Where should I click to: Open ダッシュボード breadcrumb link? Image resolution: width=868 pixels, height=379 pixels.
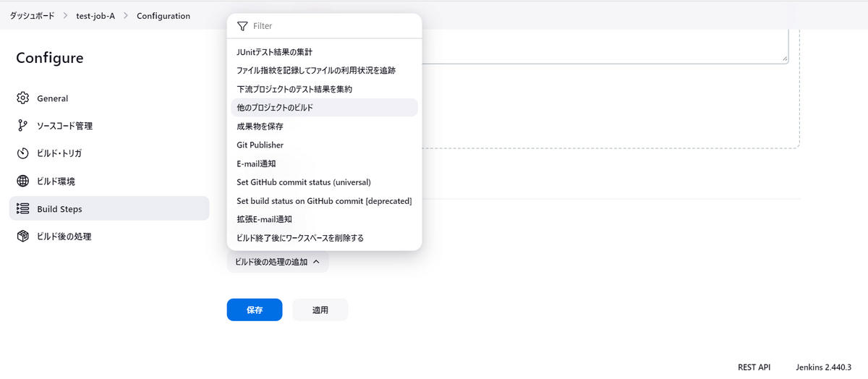32,15
